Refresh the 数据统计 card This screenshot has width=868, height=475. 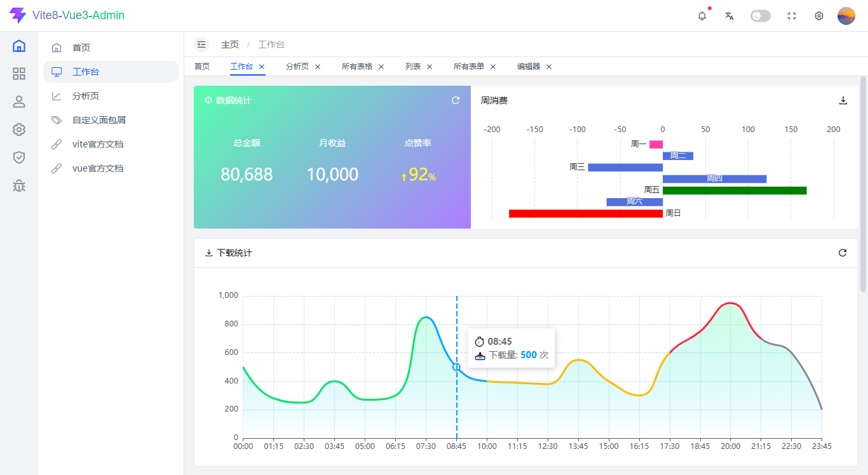pyautogui.click(x=456, y=100)
